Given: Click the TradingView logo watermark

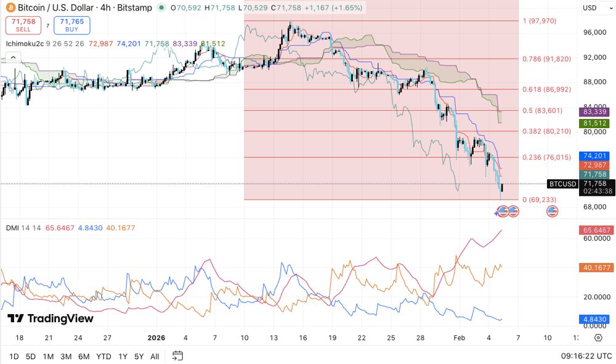Looking at the screenshot, I should click(49, 320).
